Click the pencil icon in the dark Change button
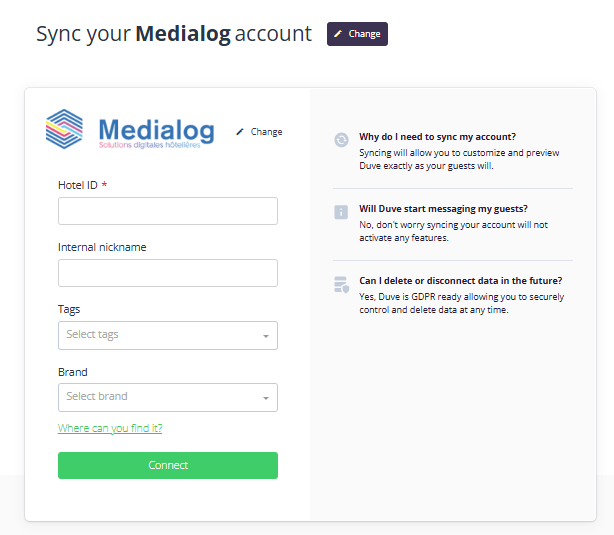Screen dimensions: 614x535 [338, 34]
